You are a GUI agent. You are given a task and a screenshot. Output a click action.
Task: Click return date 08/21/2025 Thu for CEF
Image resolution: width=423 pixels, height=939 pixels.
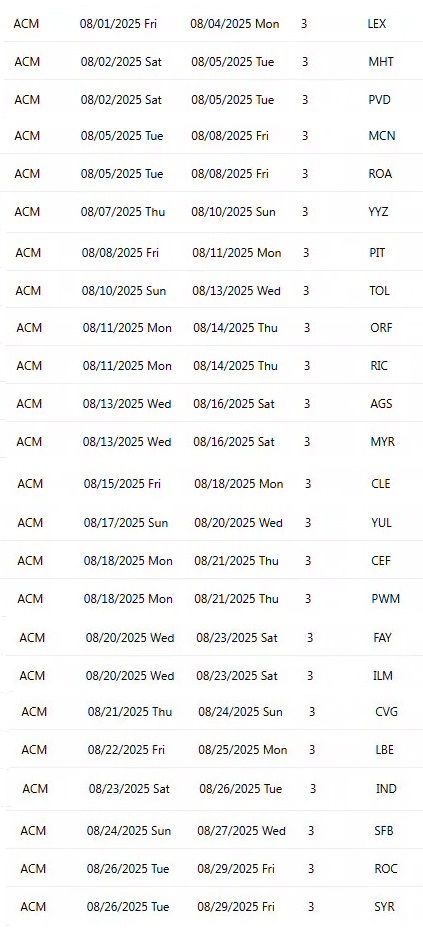pos(237,561)
